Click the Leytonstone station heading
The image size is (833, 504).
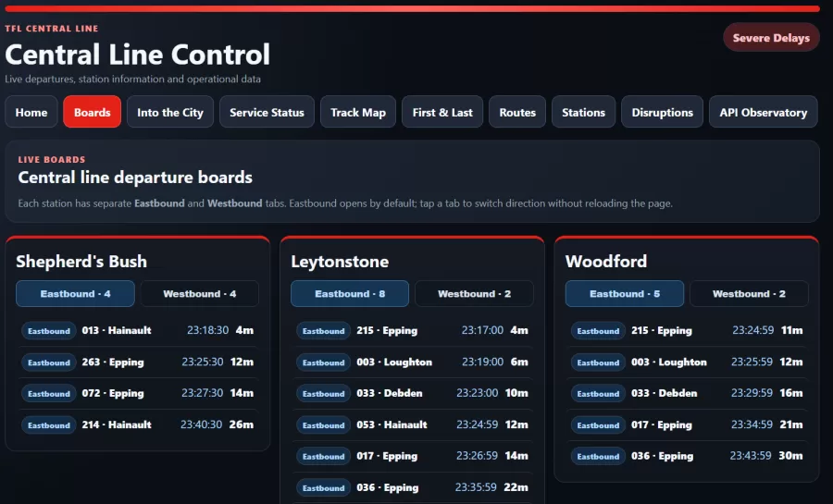pyautogui.click(x=340, y=261)
